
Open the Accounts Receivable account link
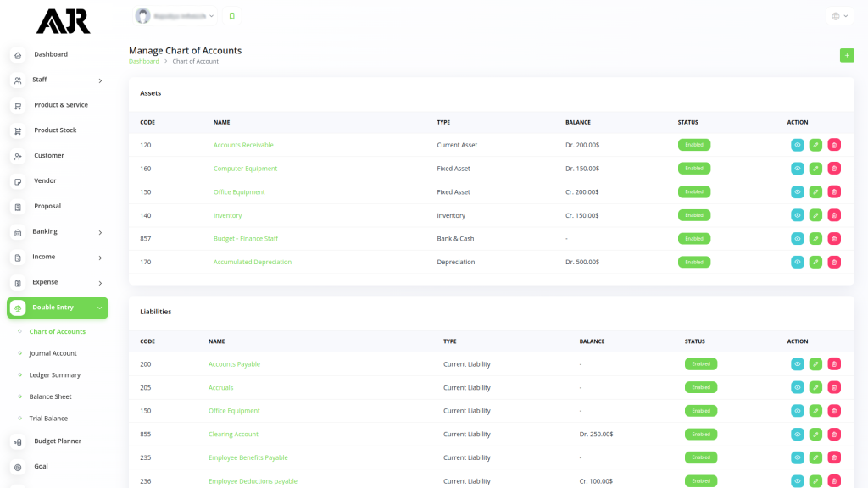(243, 145)
